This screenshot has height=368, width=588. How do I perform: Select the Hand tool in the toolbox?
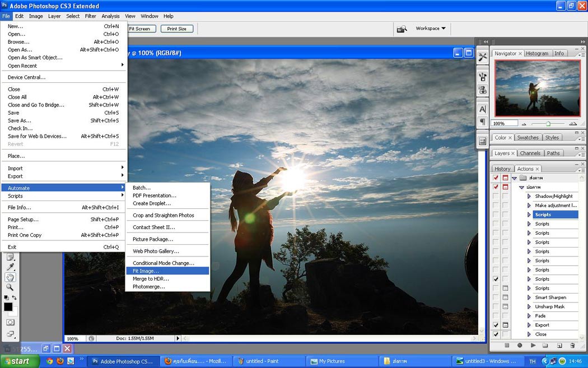point(10,277)
